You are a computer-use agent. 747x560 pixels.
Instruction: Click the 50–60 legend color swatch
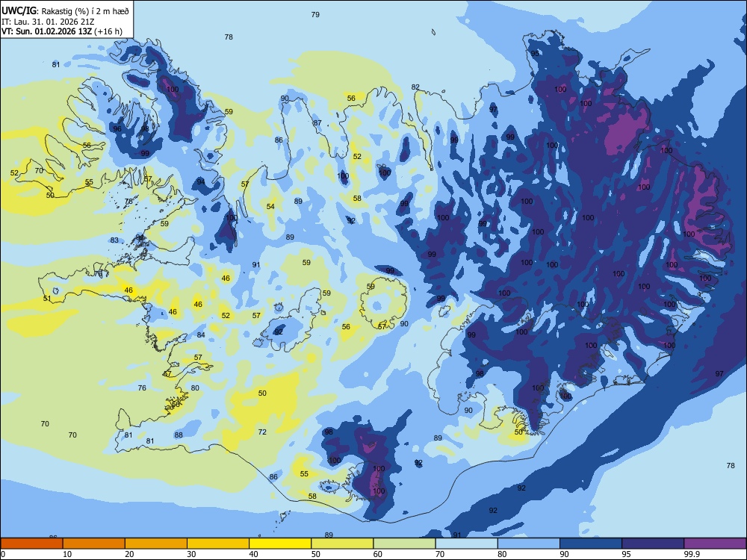[x=342, y=544]
